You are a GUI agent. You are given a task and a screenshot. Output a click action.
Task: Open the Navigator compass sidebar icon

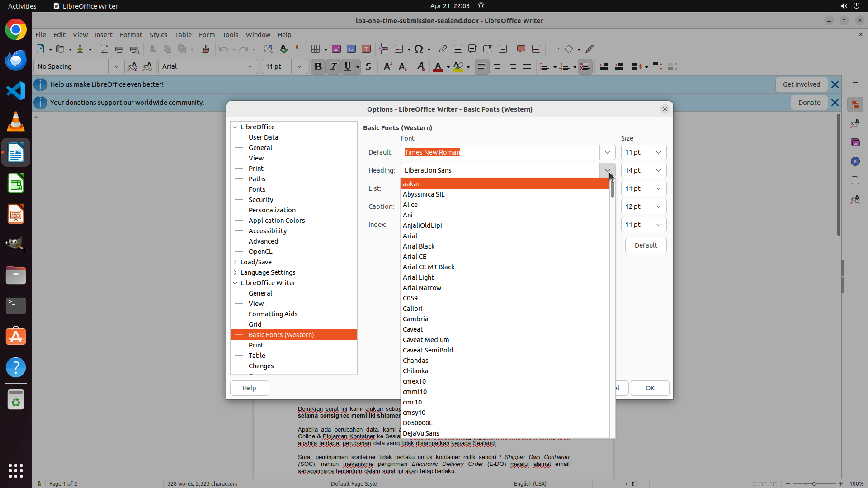click(855, 161)
